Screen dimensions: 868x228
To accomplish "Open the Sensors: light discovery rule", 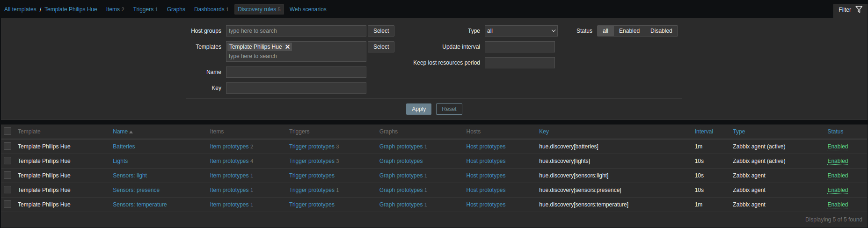I will [x=130, y=176].
